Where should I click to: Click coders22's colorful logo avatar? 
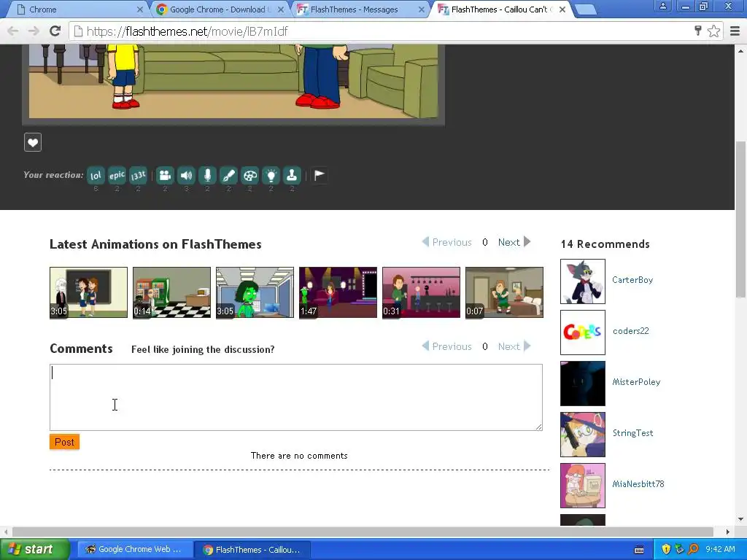coord(583,332)
